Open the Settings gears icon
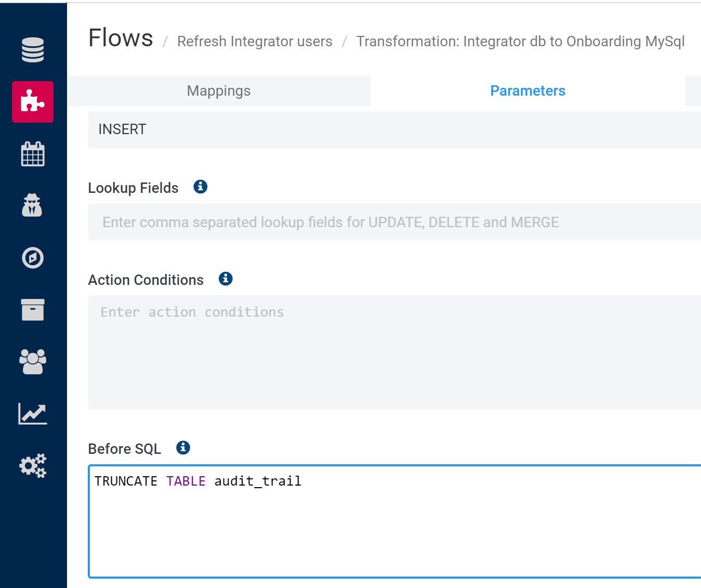This screenshot has height=588, width=701. [x=33, y=465]
